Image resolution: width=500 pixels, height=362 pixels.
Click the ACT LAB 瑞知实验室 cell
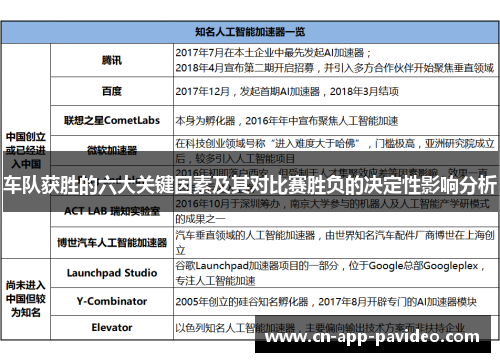pyautogui.click(x=112, y=211)
